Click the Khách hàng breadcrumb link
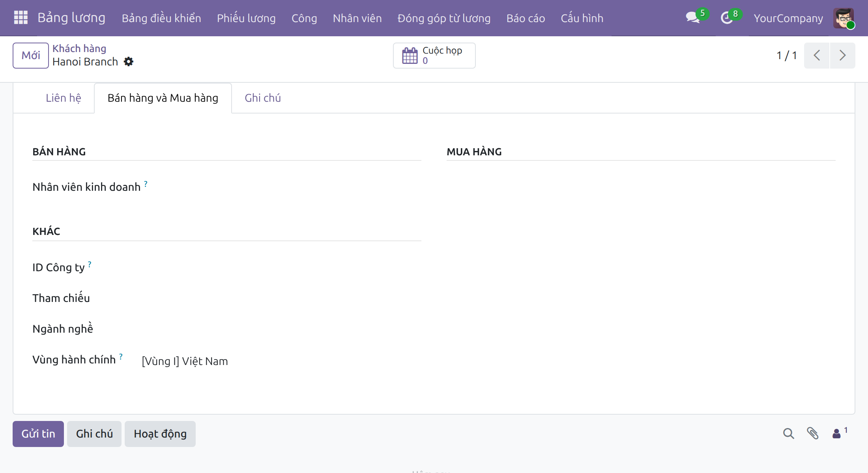Image resolution: width=868 pixels, height=473 pixels. tap(79, 48)
